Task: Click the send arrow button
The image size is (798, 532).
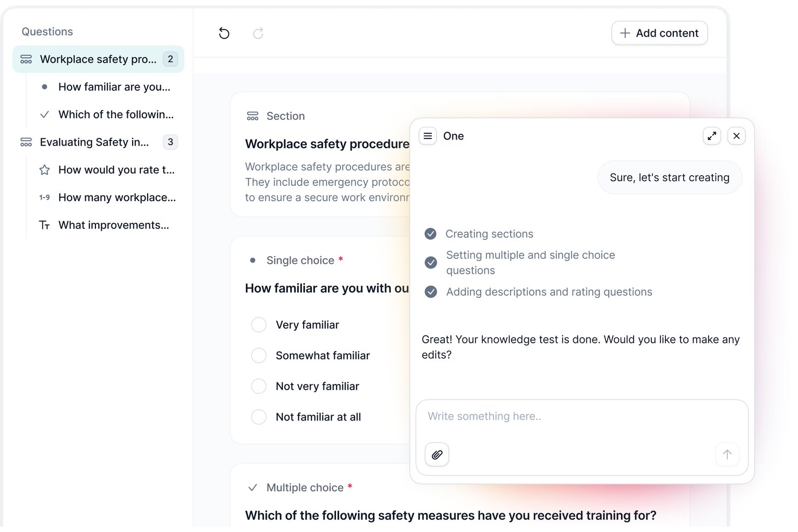Action: point(727,454)
